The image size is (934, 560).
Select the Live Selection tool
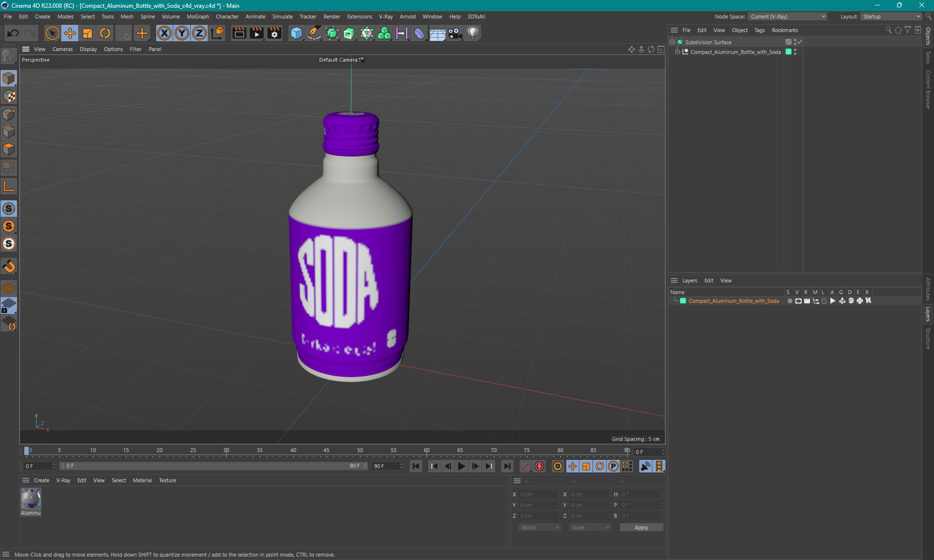(x=52, y=33)
